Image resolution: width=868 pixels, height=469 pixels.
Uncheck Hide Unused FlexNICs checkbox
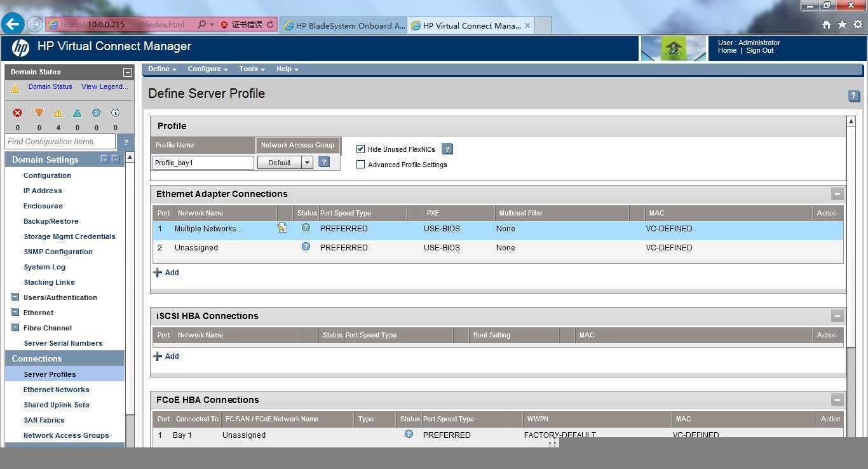(x=360, y=149)
